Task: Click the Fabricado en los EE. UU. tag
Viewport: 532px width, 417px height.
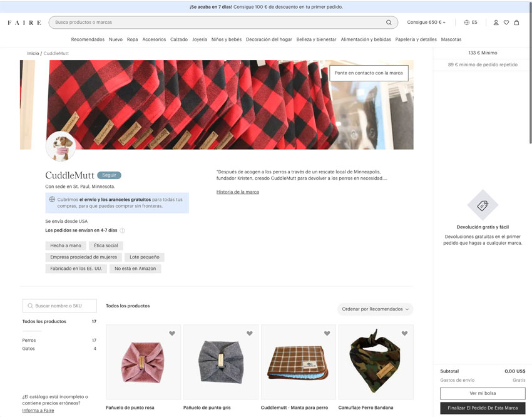Action: pyautogui.click(x=76, y=269)
